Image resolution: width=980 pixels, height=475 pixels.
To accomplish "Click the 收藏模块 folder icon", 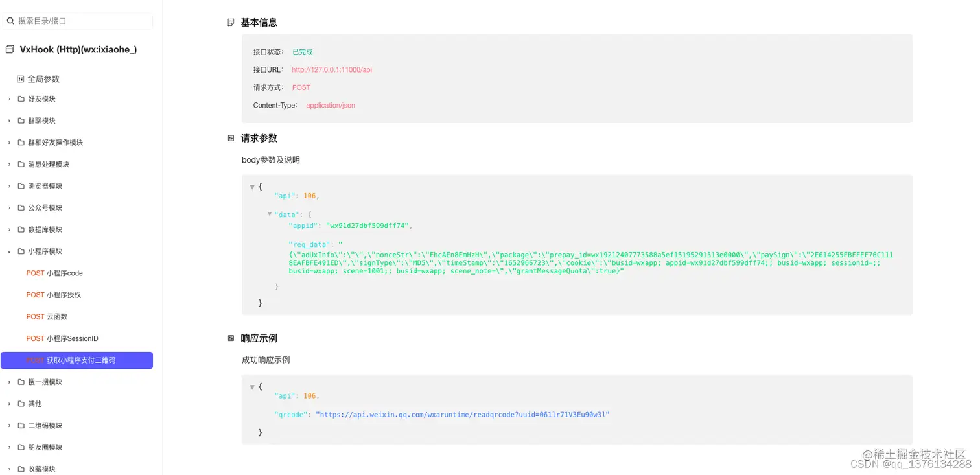I will click(x=21, y=469).
